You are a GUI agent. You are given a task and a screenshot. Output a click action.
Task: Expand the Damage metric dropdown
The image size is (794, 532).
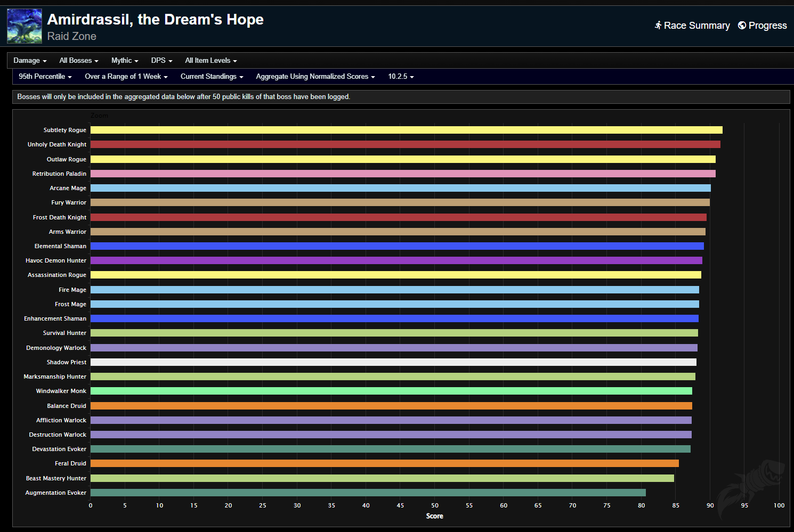tap(30, 61)
